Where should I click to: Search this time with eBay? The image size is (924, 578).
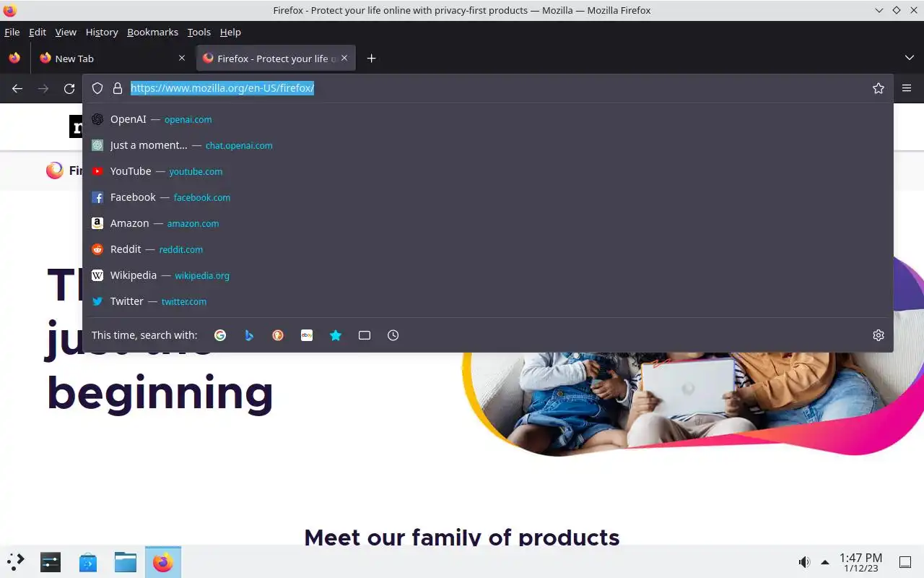pyautogui.click(x=307, y=335)
